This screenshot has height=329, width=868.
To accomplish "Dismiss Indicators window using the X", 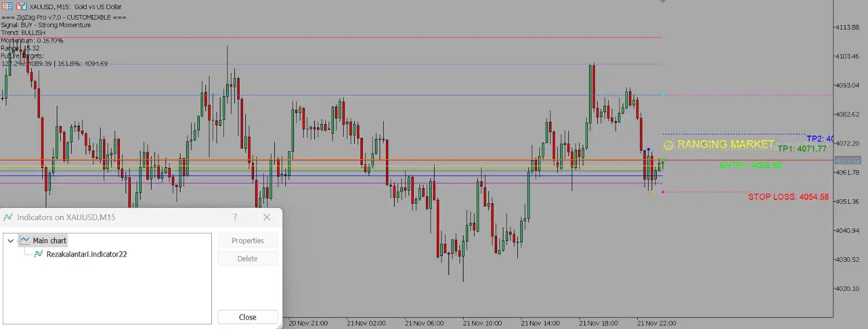I will point(267,217).
